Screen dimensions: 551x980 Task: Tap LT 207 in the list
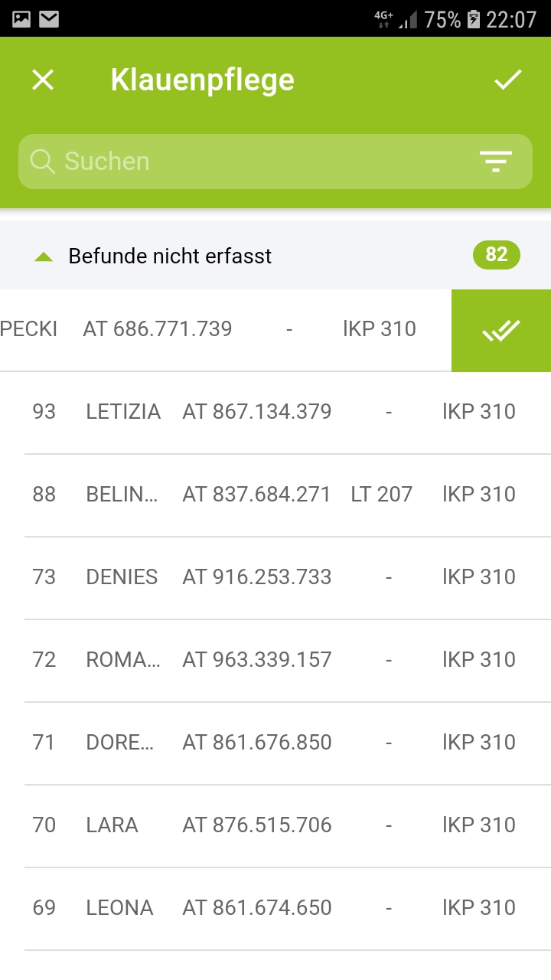(381, 495)
